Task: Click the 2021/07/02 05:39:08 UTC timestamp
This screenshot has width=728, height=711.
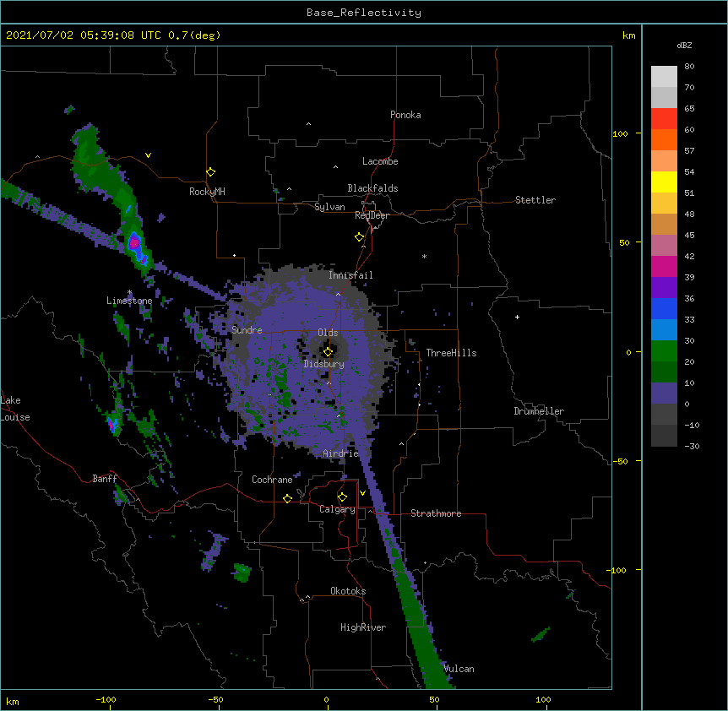Action: (84, 35)
